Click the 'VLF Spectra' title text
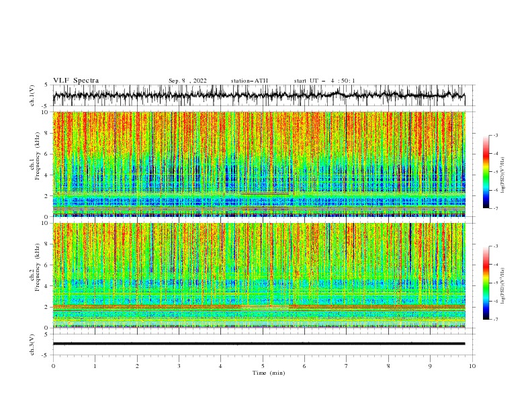The image size is (532, 411). pos(76,81)
